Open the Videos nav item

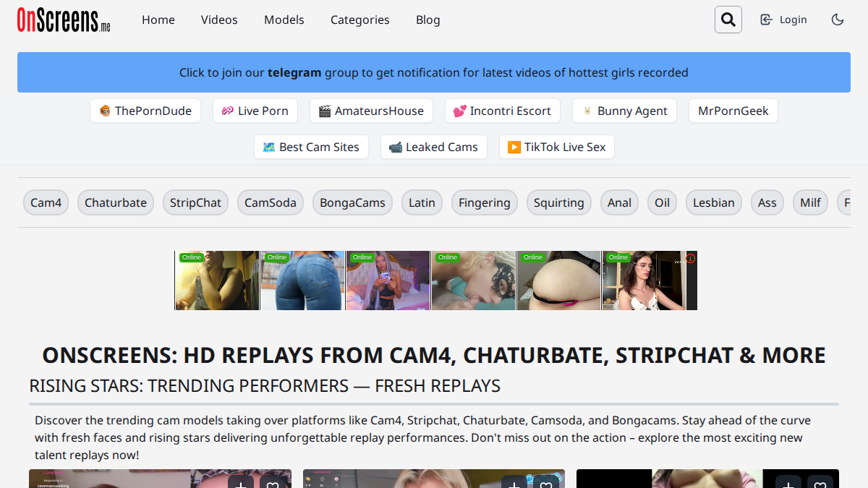[x=219, y=20]
